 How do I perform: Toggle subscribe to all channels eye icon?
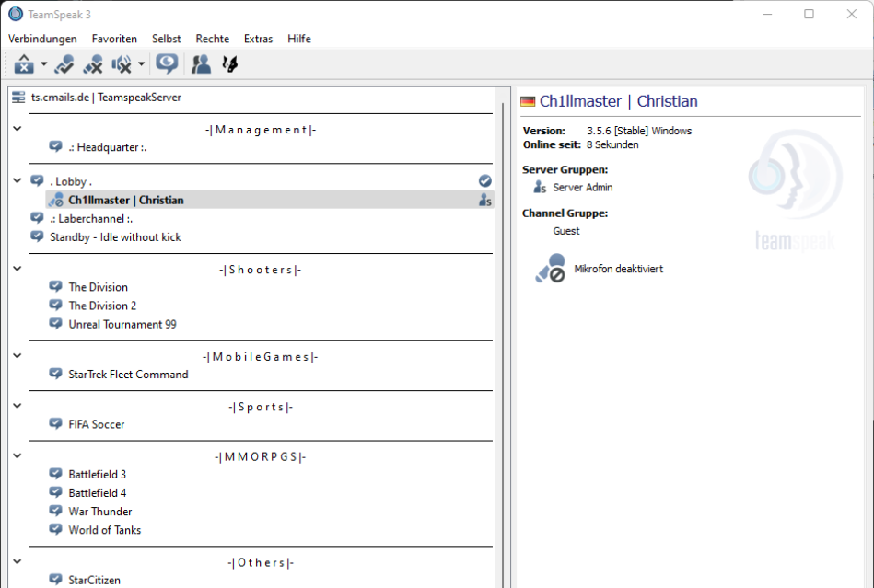click(167, 64)
